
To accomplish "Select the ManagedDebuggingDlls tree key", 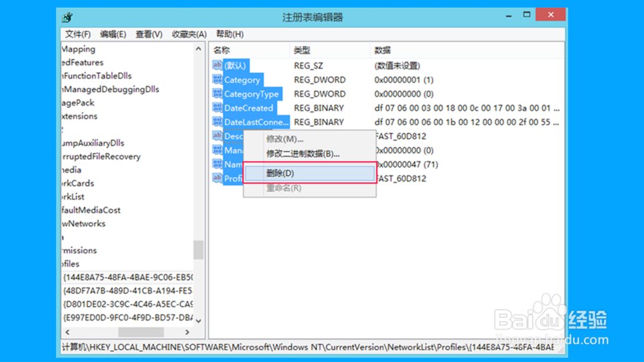I will point(111,89).
